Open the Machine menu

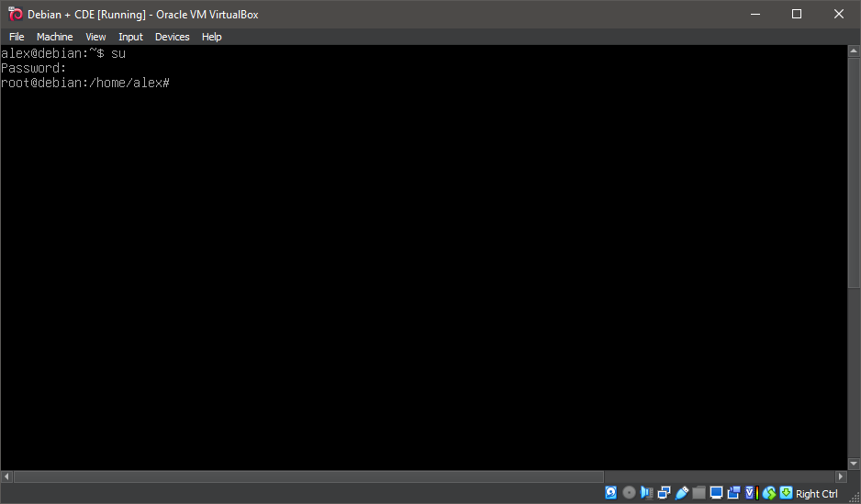coord(54,37)
